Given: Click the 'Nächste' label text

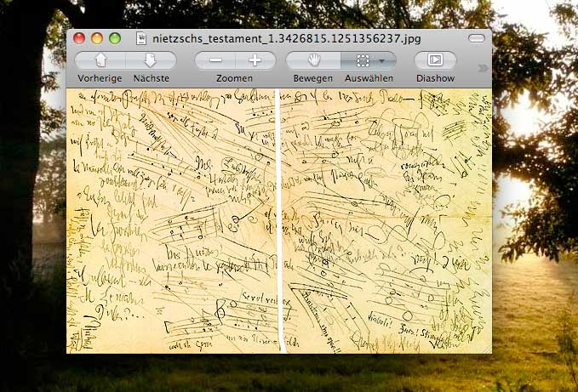Looking at the screenshot, I should (151, 78).
